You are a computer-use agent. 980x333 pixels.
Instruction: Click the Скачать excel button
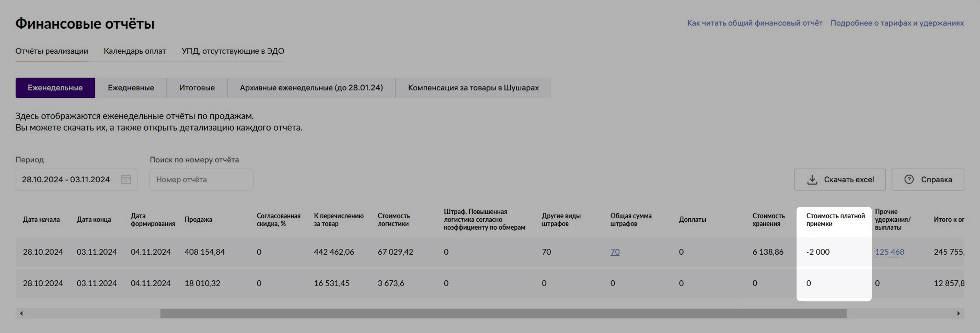click(x=840, y=180)
